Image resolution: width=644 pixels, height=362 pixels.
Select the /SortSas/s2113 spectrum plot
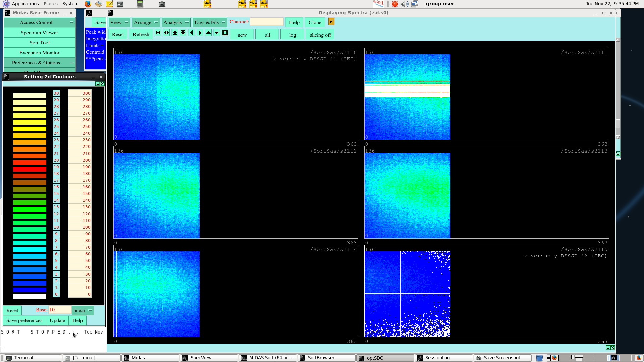pos(486,192)
